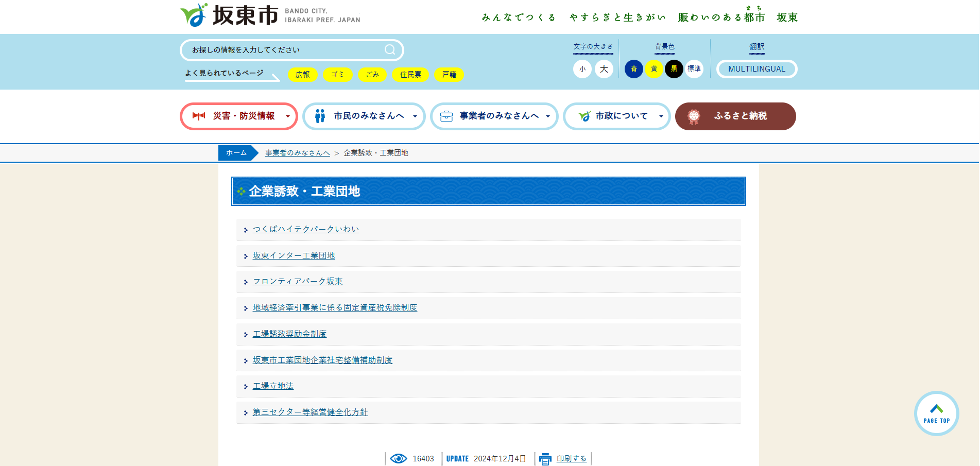The image size is (980, 466).
Task: Click the Bando City logo
Action: pos(270,15)
